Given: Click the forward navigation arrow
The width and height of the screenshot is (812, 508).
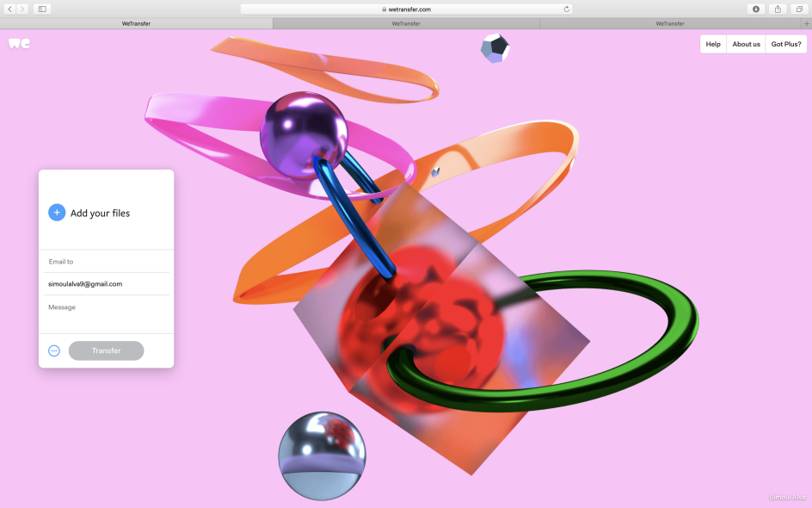Looking at the screenshot, I should [22, 9].
